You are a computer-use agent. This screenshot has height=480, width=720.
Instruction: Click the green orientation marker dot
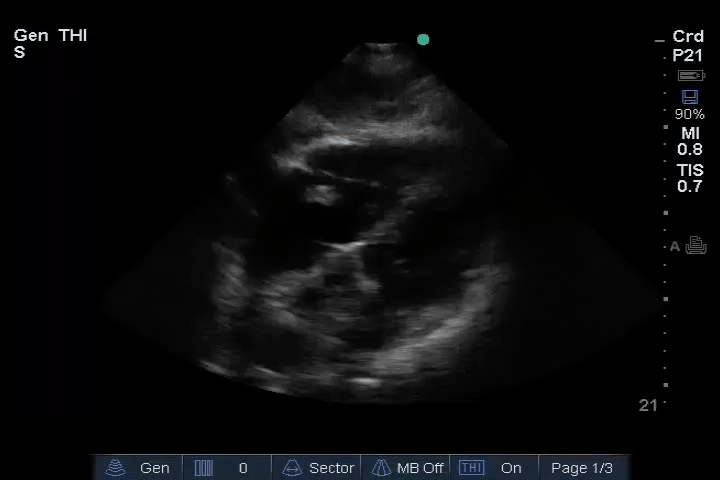(x=423, y=40)
